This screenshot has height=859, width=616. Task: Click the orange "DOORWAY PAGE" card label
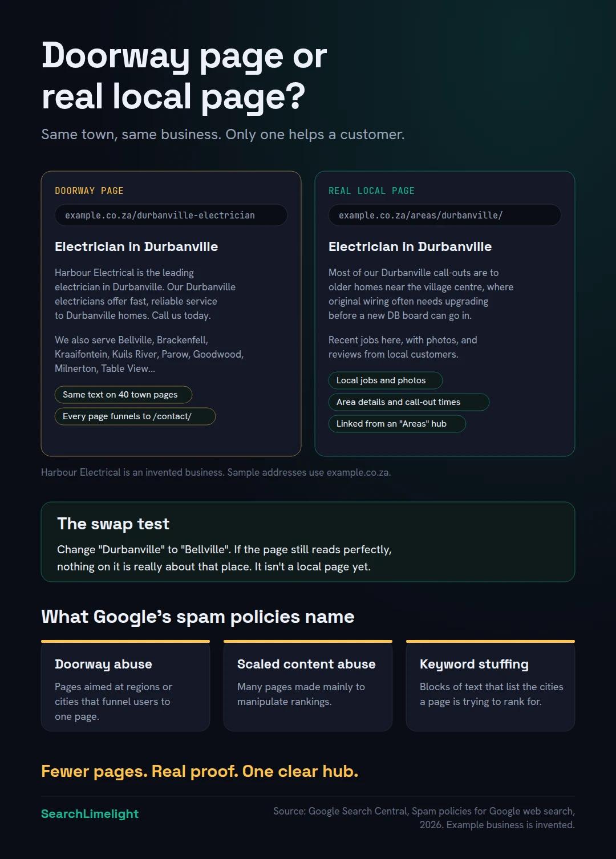point(89,191)
